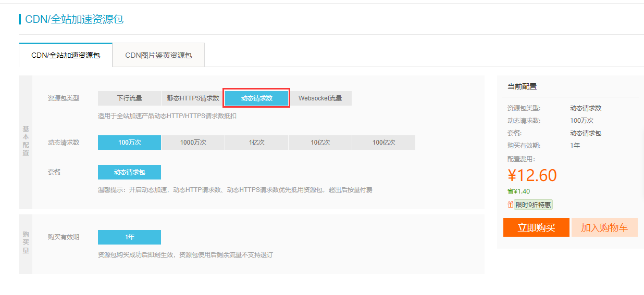Select the 下行流量 resource package type

[x=129, y=98]
